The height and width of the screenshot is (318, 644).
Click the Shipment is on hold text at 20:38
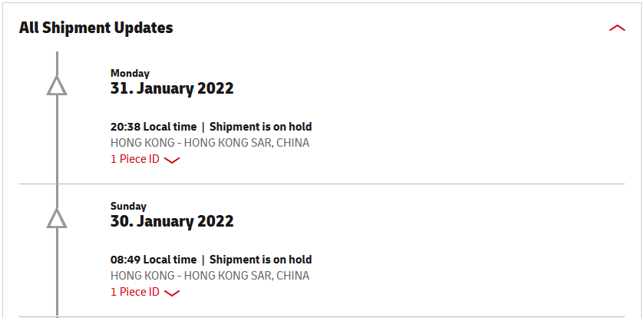click(260, 127)
